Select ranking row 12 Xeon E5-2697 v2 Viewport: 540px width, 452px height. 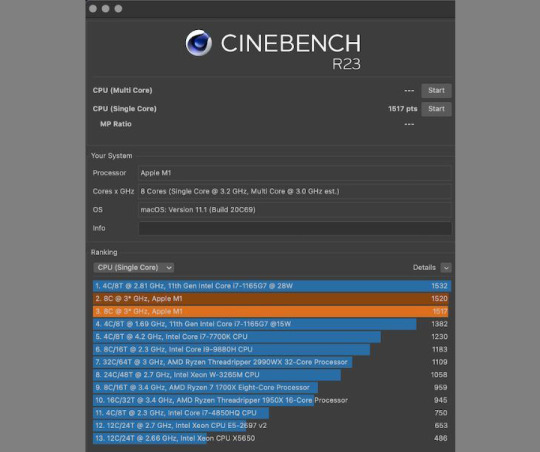tap(272, 426)
